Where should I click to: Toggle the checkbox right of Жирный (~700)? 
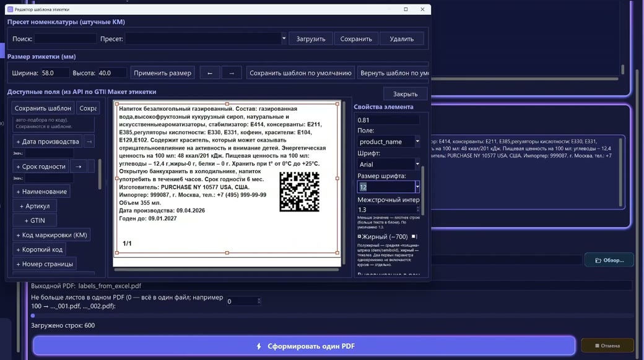point(414,236)
